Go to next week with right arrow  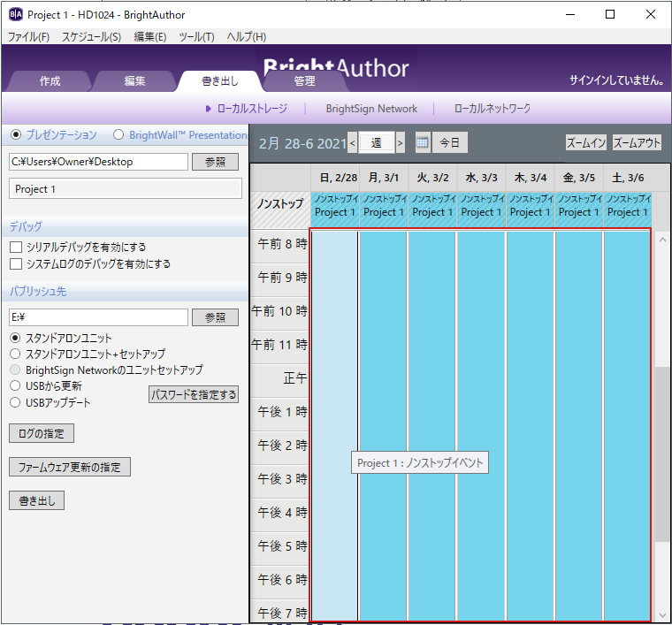pos(400,142)
